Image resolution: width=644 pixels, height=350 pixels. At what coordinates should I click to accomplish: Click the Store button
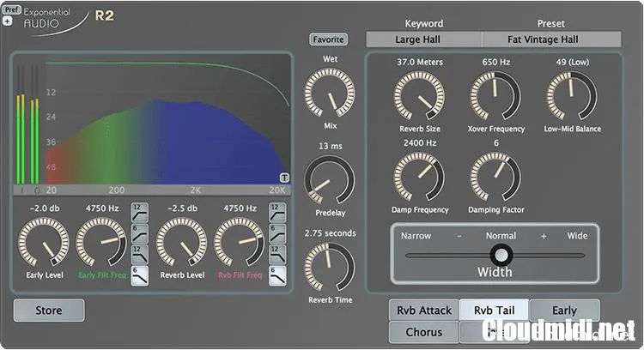(49, 311)
